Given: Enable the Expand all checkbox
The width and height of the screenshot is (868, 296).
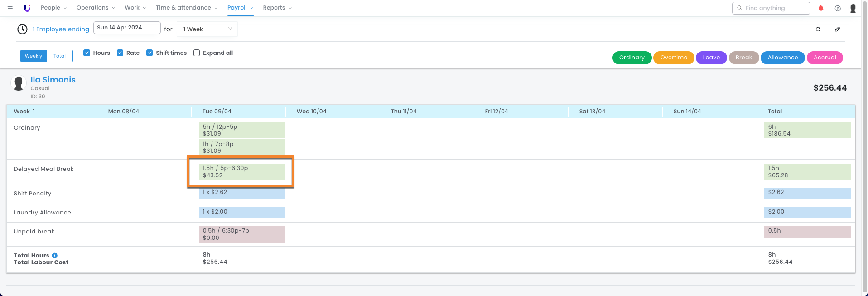Looking at the screenshot, I should pos(197,53).
